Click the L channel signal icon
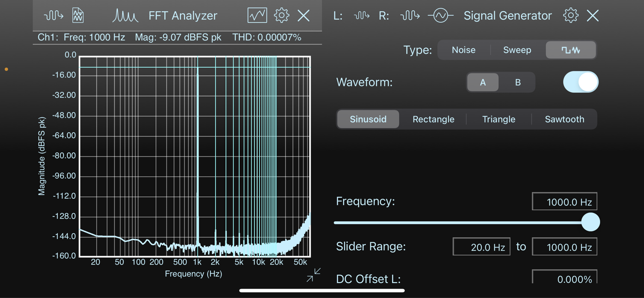 362,15
